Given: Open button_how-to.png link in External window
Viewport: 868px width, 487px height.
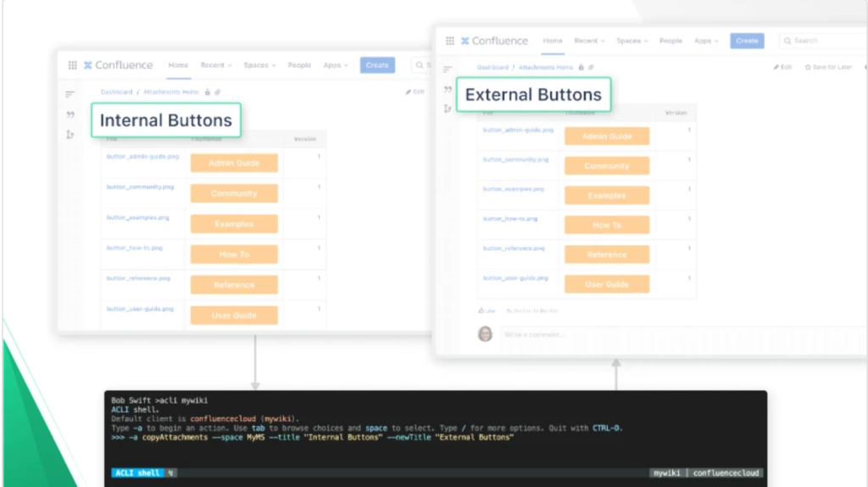Looking at the screenshot, I should pyautogui.click(x=510, y=219).
